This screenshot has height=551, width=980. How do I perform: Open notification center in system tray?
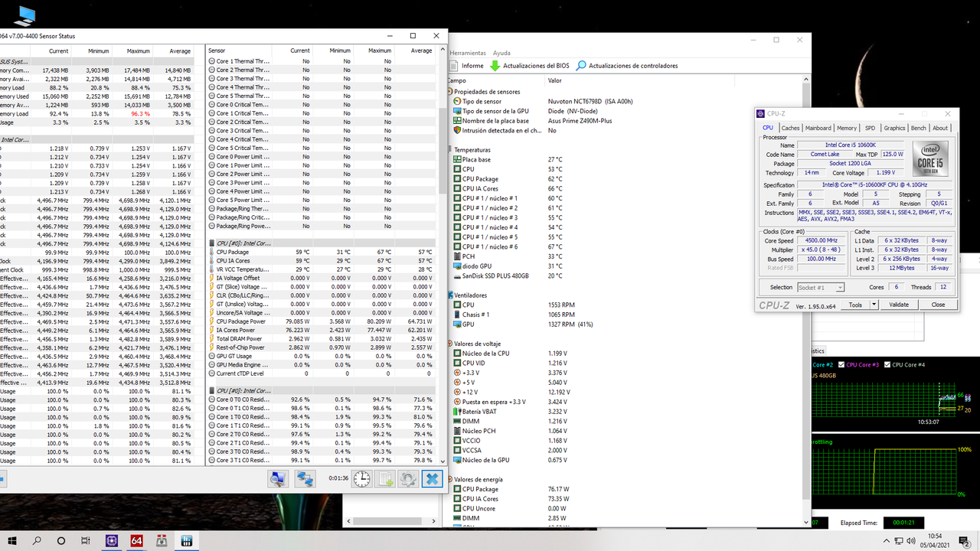click(964, 540)
